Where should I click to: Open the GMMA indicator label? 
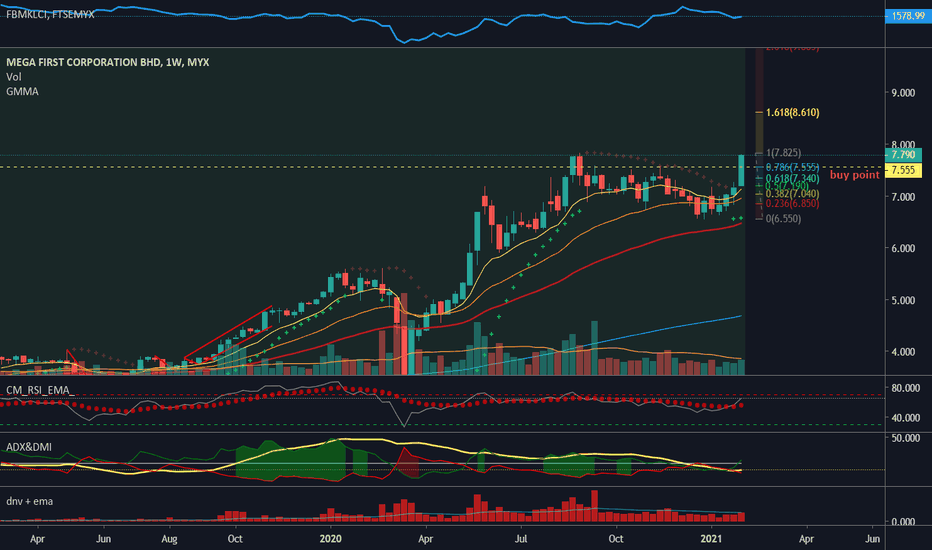tap(22, 92)
